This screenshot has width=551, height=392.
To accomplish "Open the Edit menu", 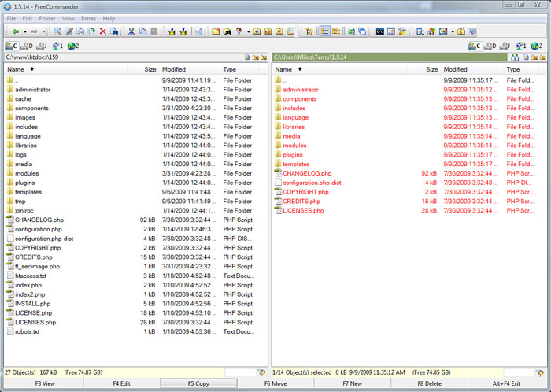I will [27, 18].
